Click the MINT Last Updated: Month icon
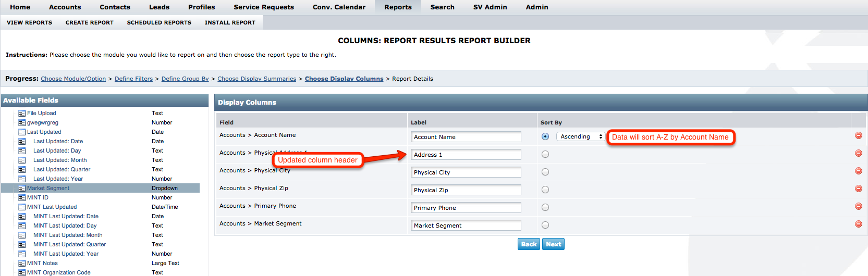This screenshot has width=868, height=276. coord(22,235)
